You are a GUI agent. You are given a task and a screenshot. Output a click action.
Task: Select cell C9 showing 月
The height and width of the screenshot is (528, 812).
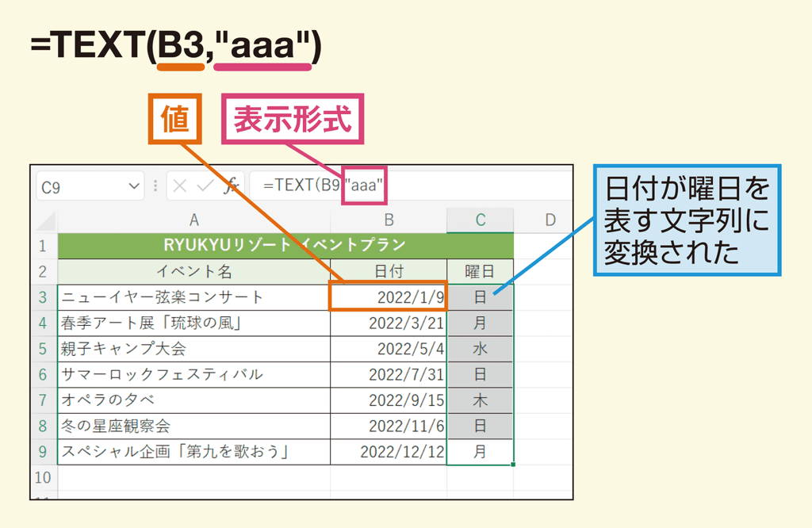tap(480, 453)
